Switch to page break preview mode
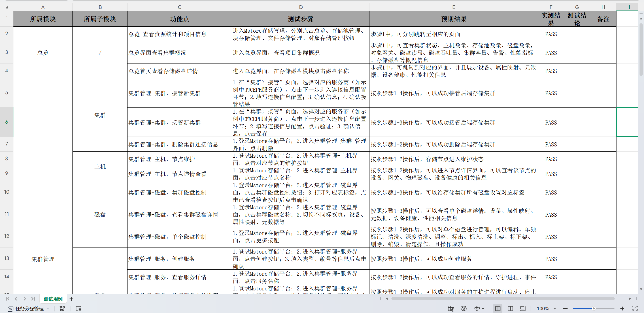This screenshot has width=644, height=313. 510,309
